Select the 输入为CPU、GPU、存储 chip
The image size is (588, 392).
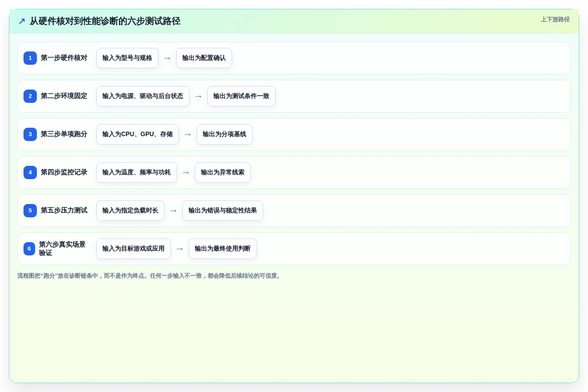[x=138, y=134]
